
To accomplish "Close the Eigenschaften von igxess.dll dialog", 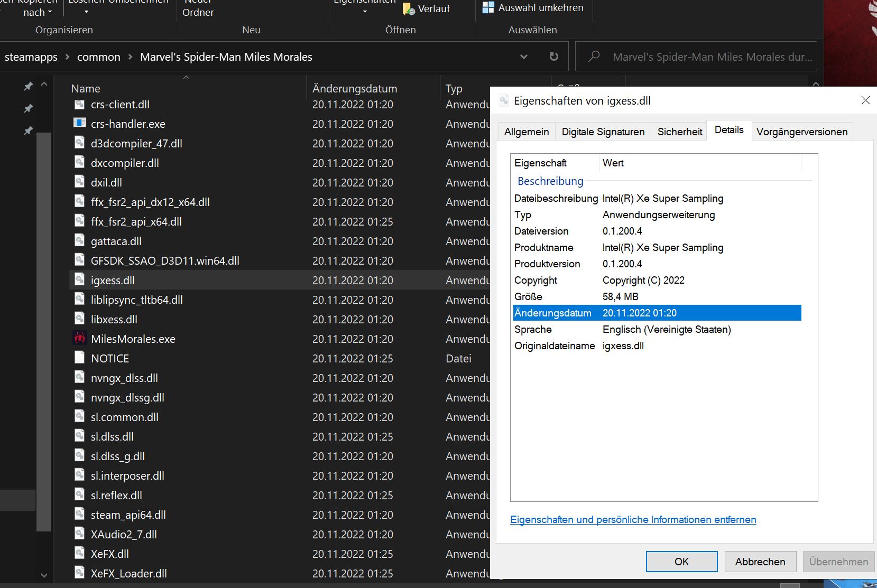I will coord(865,100).
